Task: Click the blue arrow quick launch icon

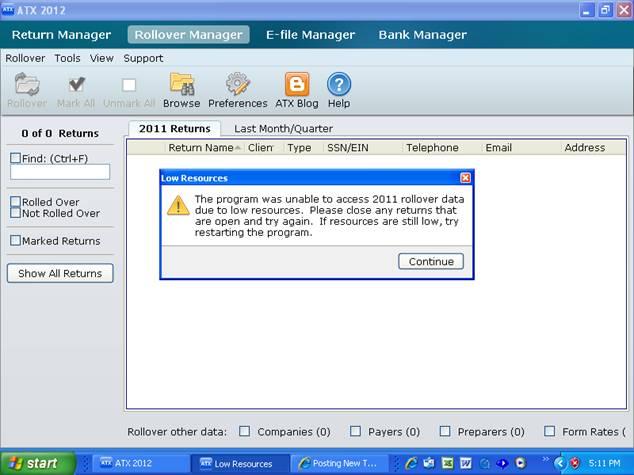Action: tap(502, 463)
